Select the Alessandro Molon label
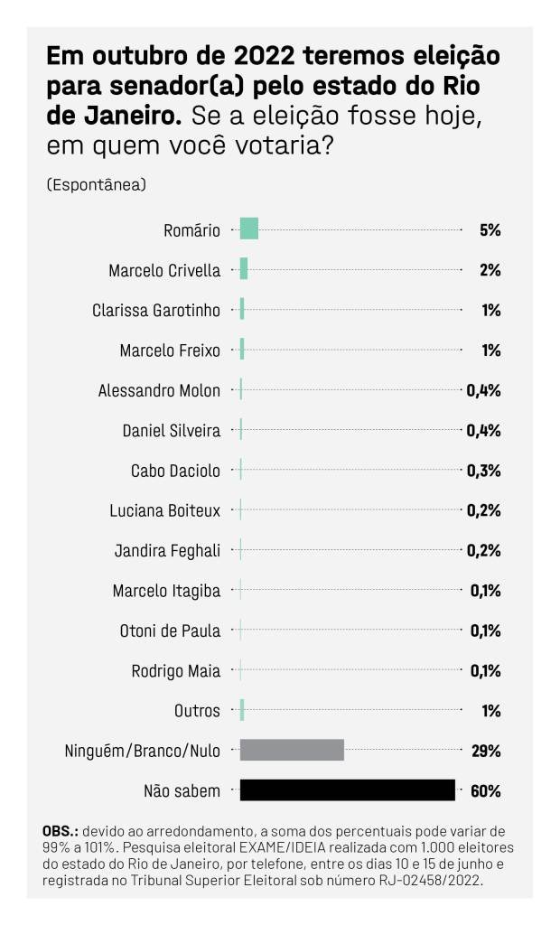 [x=159, y=390]
